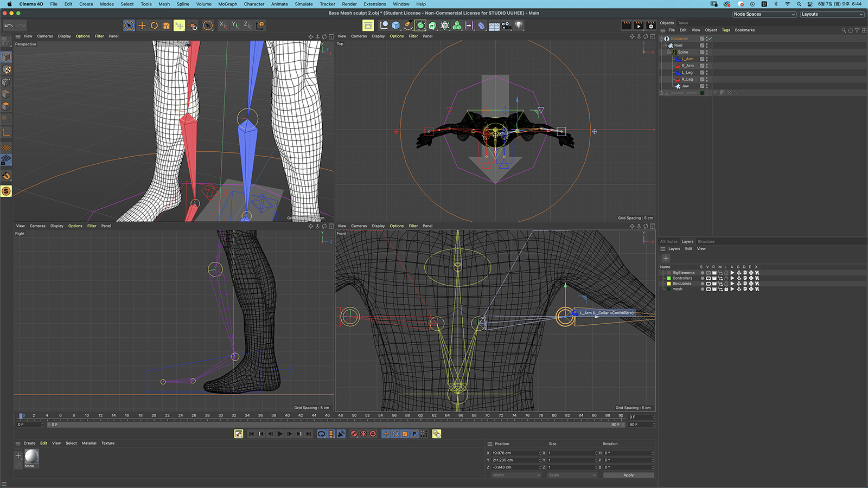Open Texture menu in material manager
868x488 pixels.
point(108,443)
